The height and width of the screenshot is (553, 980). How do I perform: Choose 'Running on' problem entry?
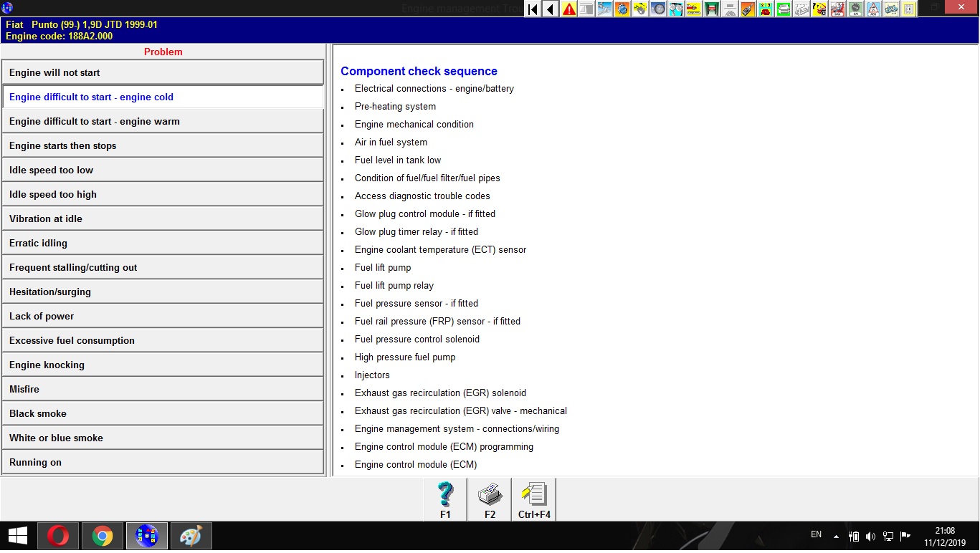tap(163, 462)
